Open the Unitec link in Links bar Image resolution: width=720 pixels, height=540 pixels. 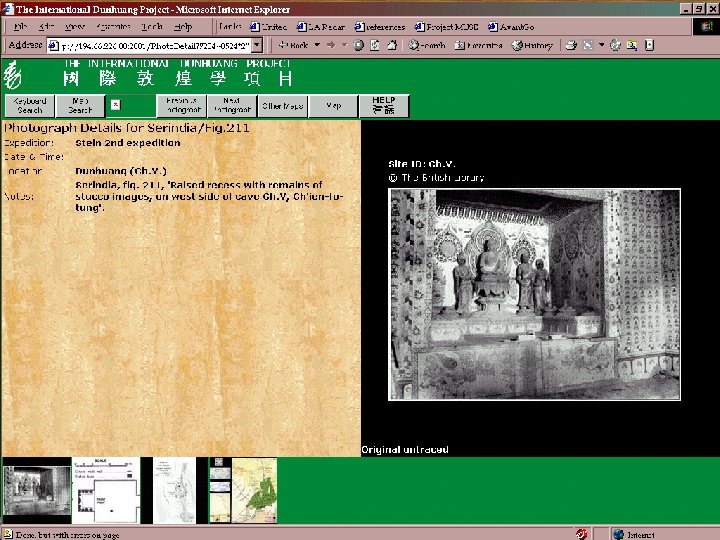click(269, 27)
